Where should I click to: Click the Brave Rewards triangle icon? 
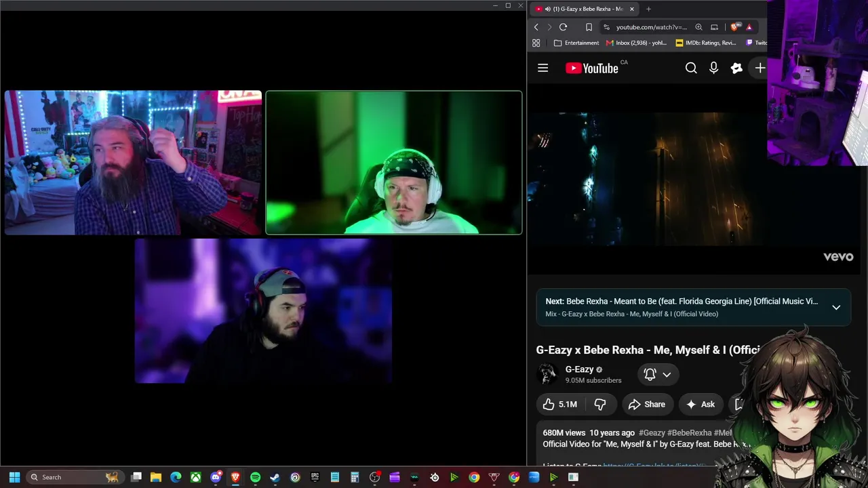[749, 27]
